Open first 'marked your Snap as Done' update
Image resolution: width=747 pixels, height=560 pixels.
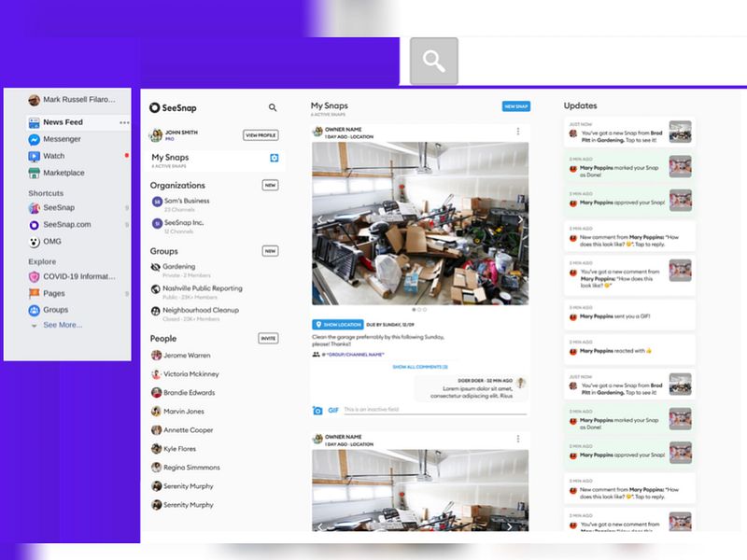tap(629, 167)
